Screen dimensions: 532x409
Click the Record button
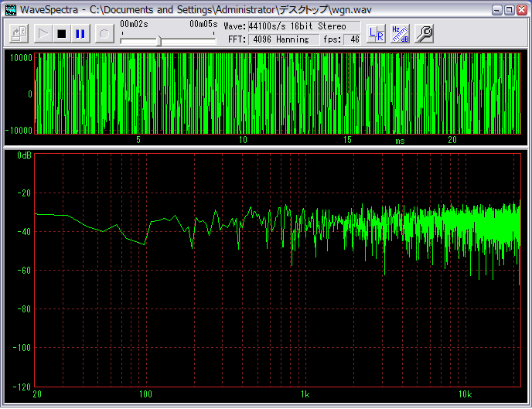[104, 33]
